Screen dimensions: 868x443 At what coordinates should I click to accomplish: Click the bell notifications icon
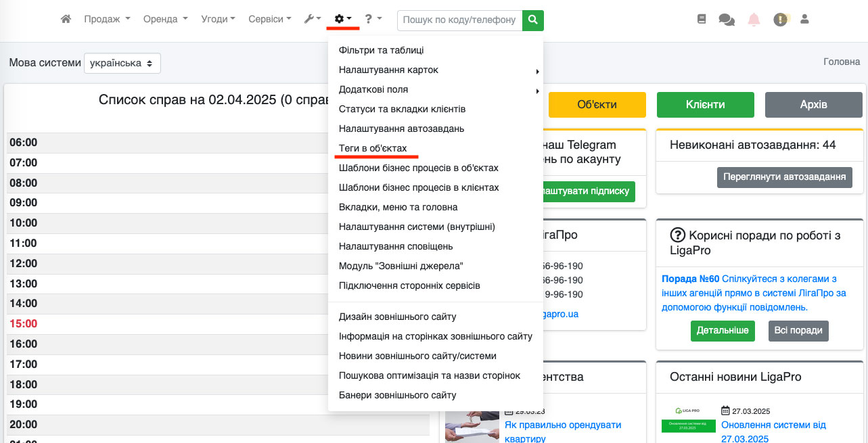point(754,20)
